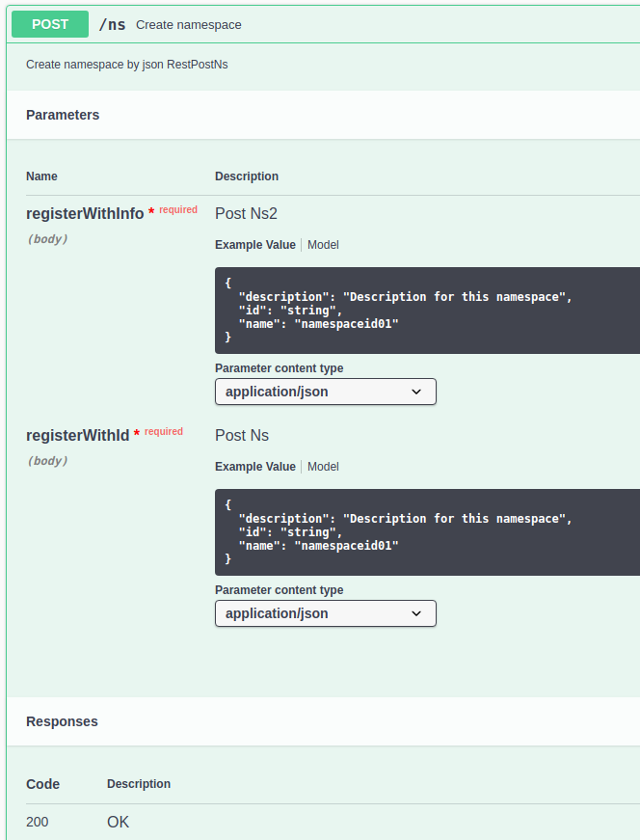
Task: Click the registerWithId parameter name
Action: pyautogui.click(x=78, y=436)
